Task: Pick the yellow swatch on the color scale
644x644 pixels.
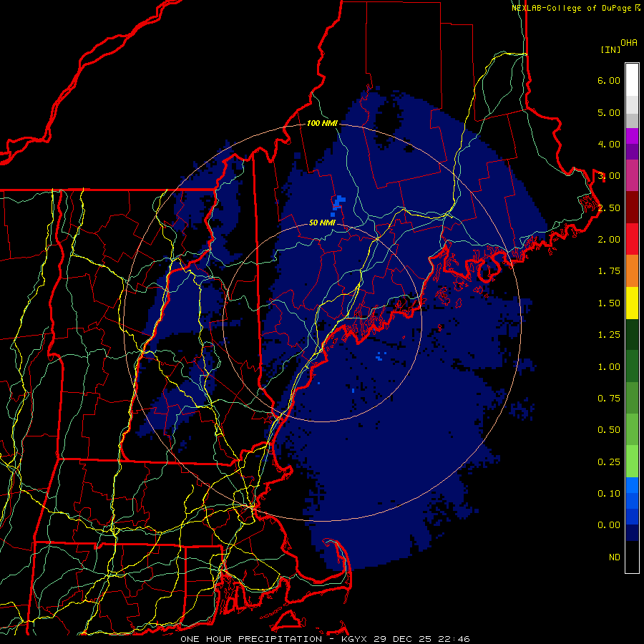Action: pyautogui.click(x=632, y=303)
